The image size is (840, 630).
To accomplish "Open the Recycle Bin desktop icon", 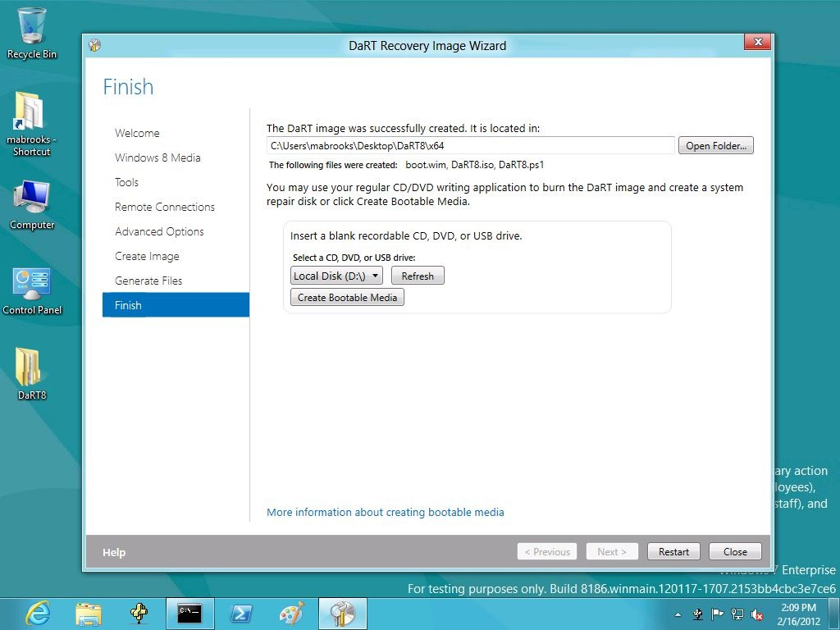I will [32, 33].
